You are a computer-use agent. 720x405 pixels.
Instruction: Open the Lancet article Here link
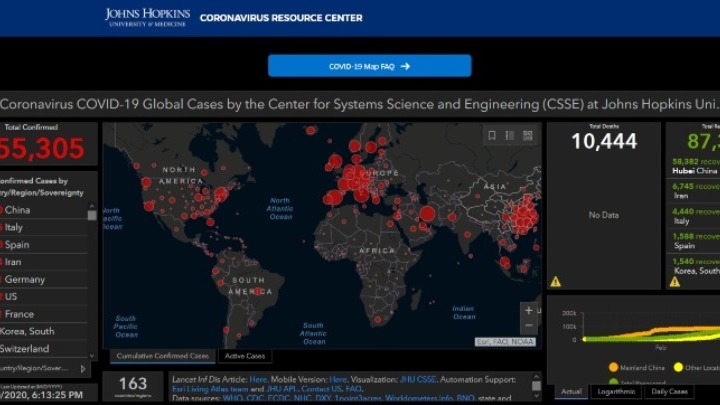(x=258, y=380)
